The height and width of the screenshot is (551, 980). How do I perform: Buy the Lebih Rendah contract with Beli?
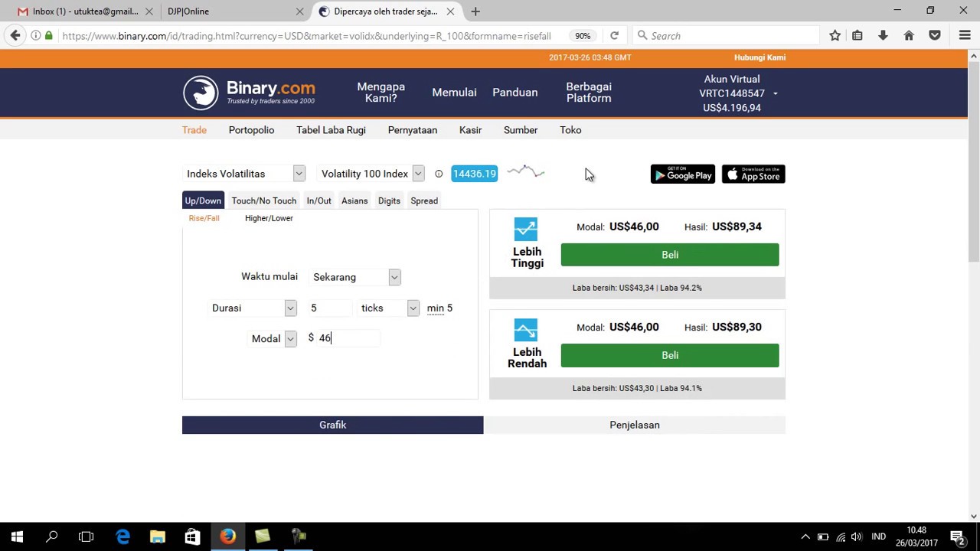[670, 355]
